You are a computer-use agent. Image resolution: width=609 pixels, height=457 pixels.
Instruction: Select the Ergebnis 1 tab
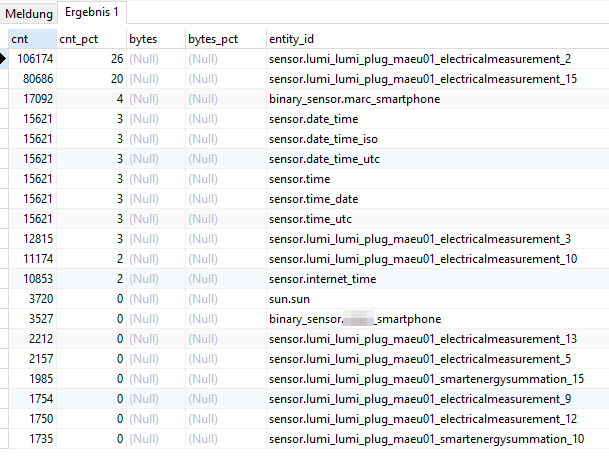coord(92,12)
